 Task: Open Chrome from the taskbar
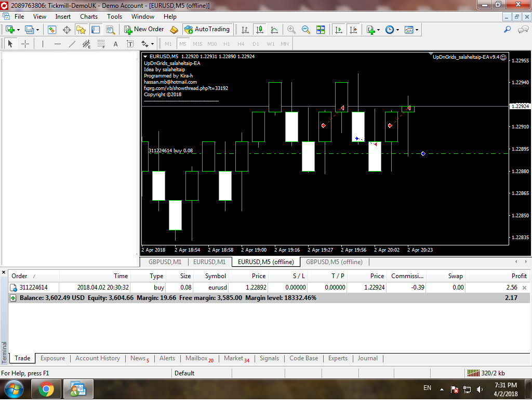point(46,389)
